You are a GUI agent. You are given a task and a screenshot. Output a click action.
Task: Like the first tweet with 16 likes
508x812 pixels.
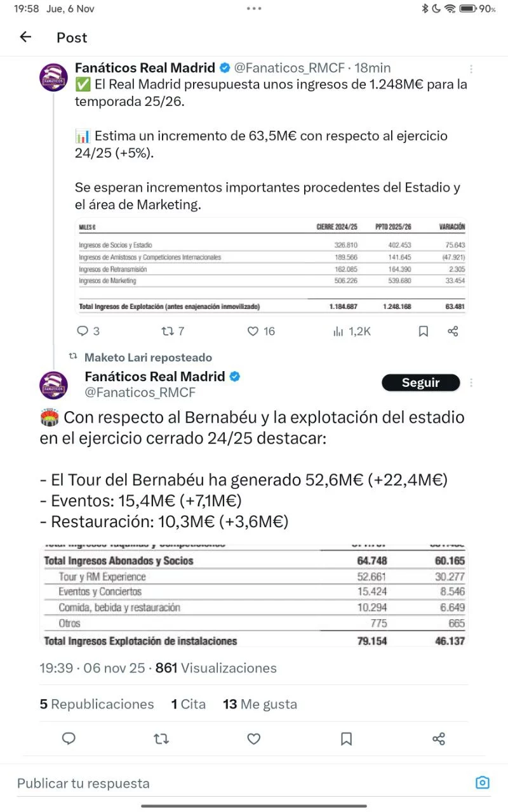(x=261, y=331)
